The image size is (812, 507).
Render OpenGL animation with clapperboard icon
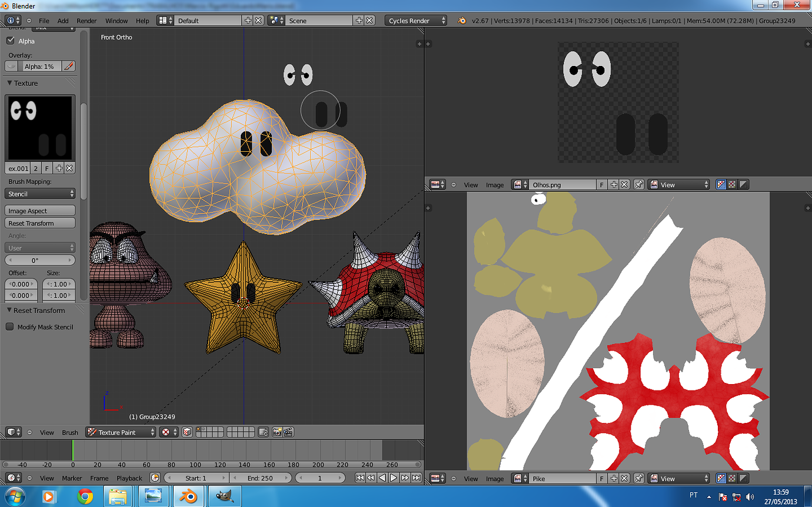click(x=288, y=432)
